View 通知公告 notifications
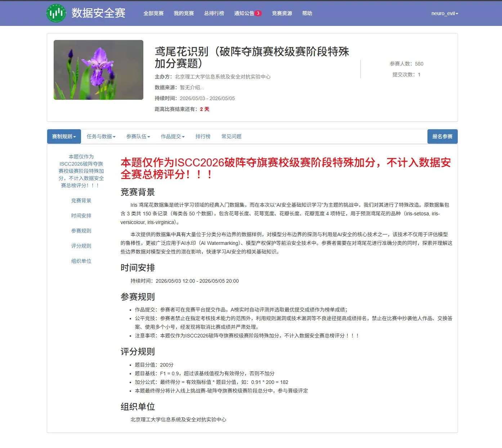This screenshot has width=502, height=448. (x=244, y=13)
